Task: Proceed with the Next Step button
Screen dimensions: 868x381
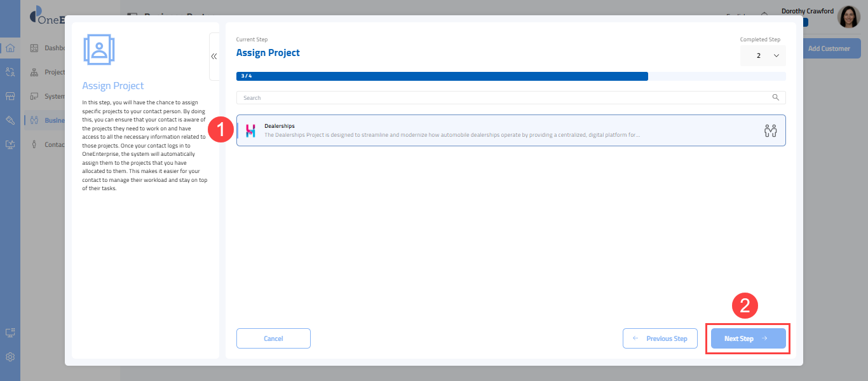Action: (748, 338)
